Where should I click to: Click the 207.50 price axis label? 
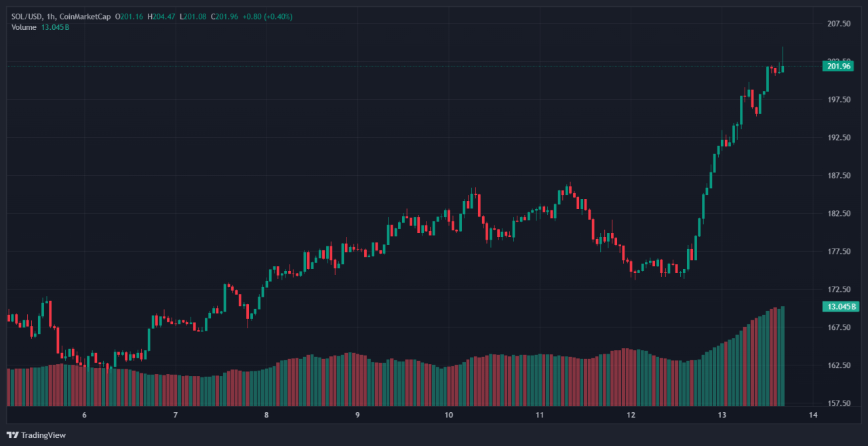(x=835, y=24)
